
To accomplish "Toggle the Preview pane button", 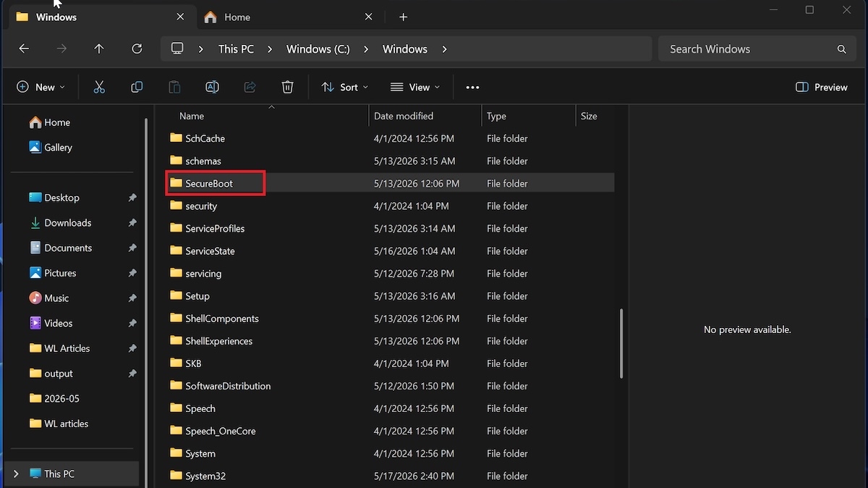I will [x=821, y=87].
